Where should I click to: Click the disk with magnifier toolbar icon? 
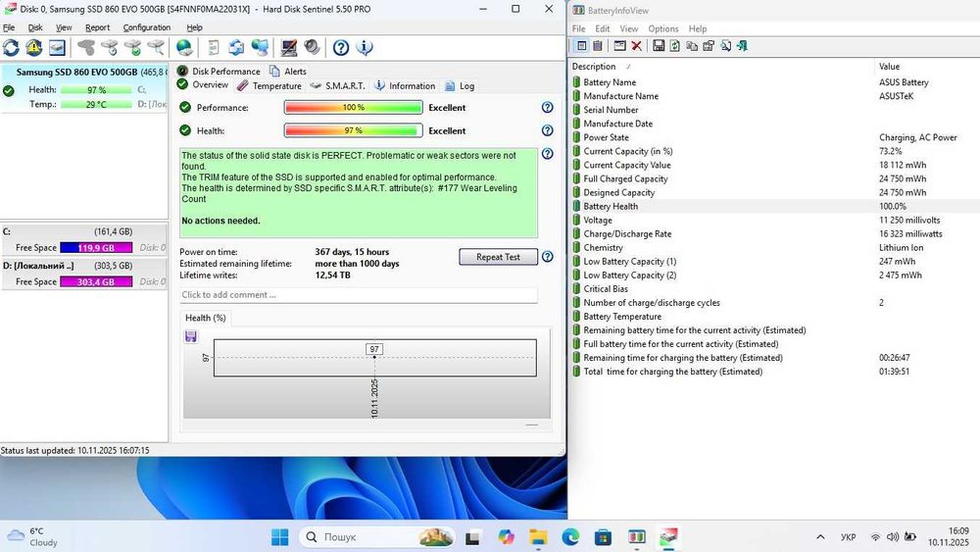pos(156,47)
